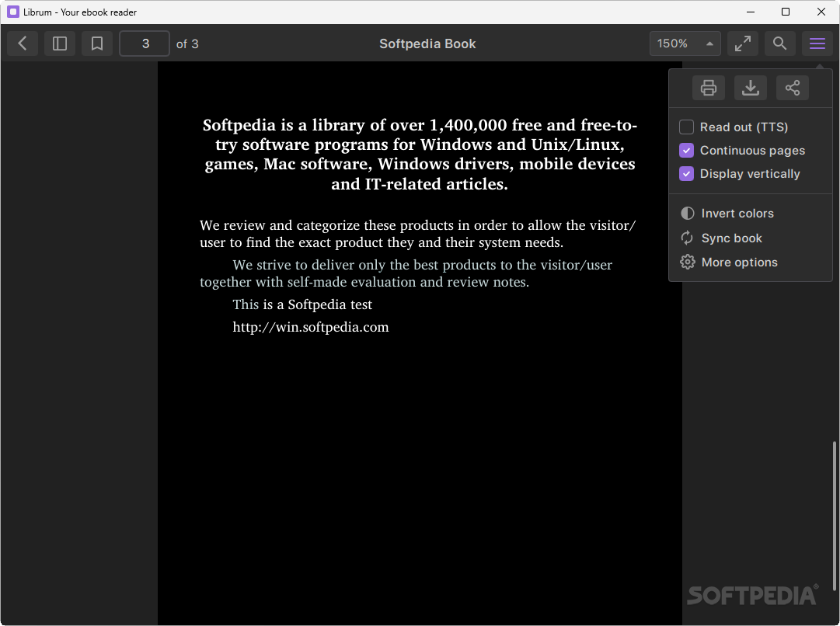This screenshot has width=840, height=626.
Task: Close the Librum window
Action: pyautogui.click(x=821, y=12)
